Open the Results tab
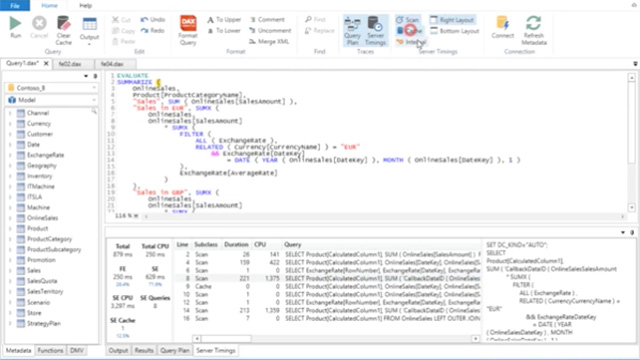The height and width of the screenshot is (360, 640). pos(144,350)
